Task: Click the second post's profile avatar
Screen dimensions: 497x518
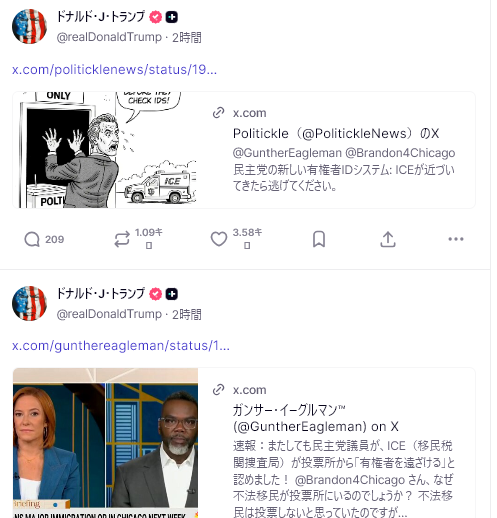Action: click(29, 303)
